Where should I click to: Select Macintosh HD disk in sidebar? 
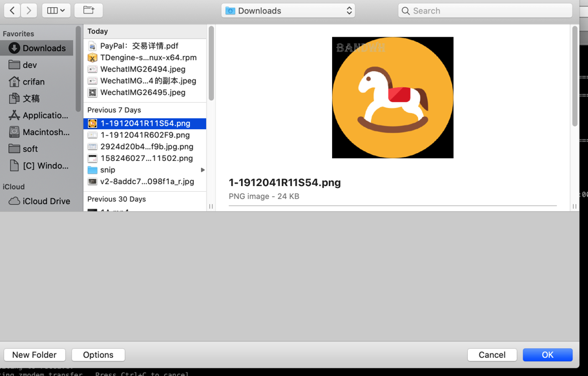pyautogui.click(x=37, y=132)
